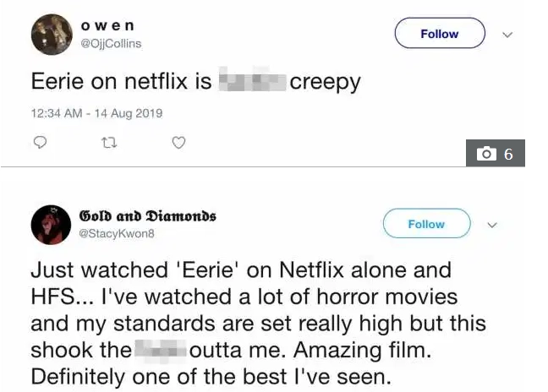
Task: Click the reply icon under owen's tweet
Action: (x=39, y=144)
